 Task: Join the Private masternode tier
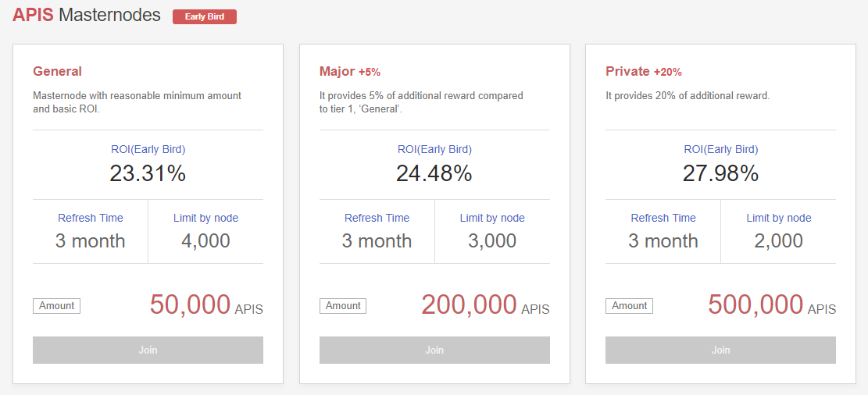720,350
